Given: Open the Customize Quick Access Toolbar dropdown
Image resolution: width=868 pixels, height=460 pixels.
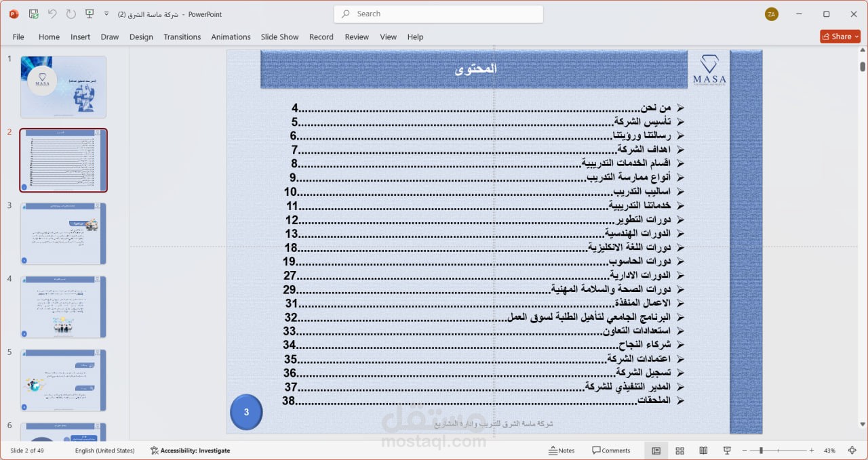Looking at the screenshot, I should click(106, 14).
